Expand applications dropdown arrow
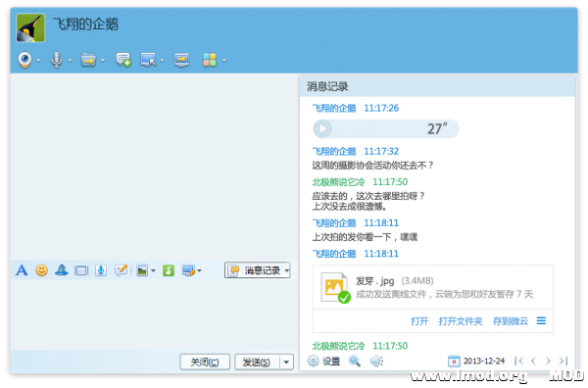 pos(223,61)
